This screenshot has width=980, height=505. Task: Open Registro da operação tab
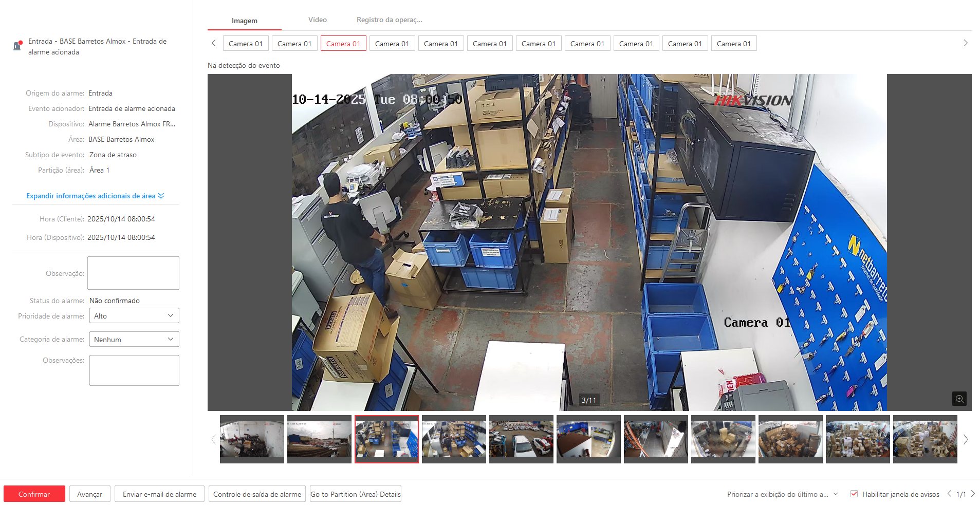389,20
